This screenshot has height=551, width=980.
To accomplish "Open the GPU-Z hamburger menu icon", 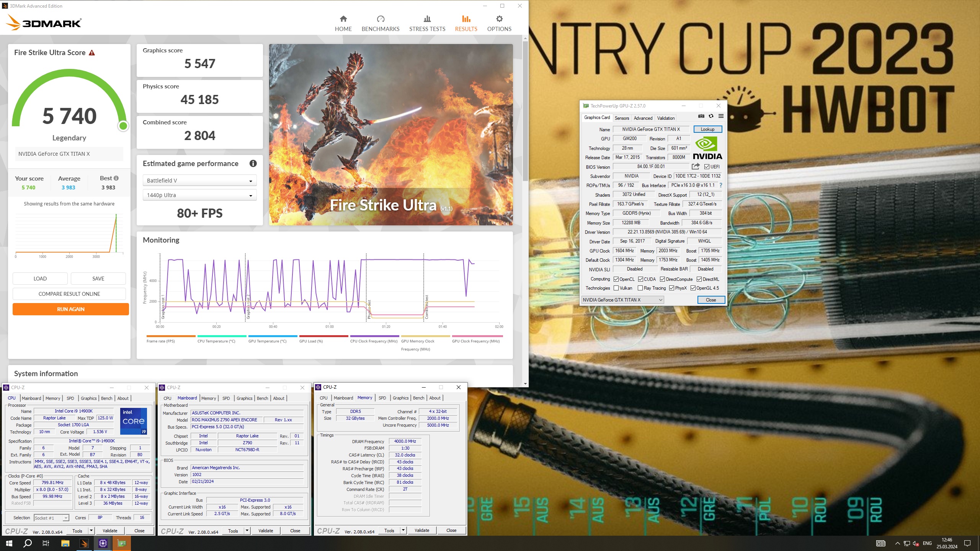I will [x=721, y=116].
